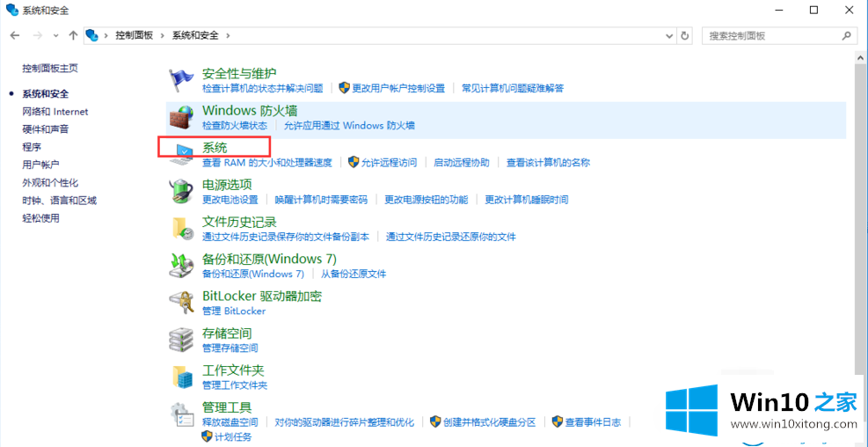Open 允许远程访问 link

(x=389, y=162)
